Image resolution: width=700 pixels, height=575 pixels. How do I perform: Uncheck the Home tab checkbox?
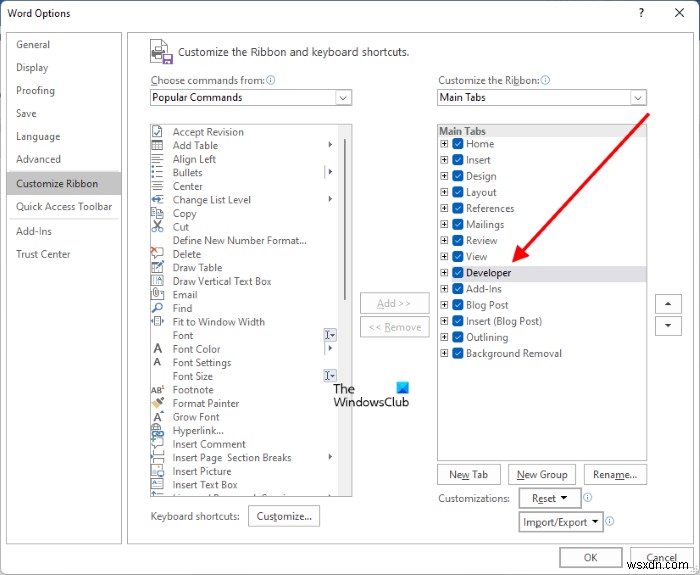pyautogui.click(x=458, y=144)
